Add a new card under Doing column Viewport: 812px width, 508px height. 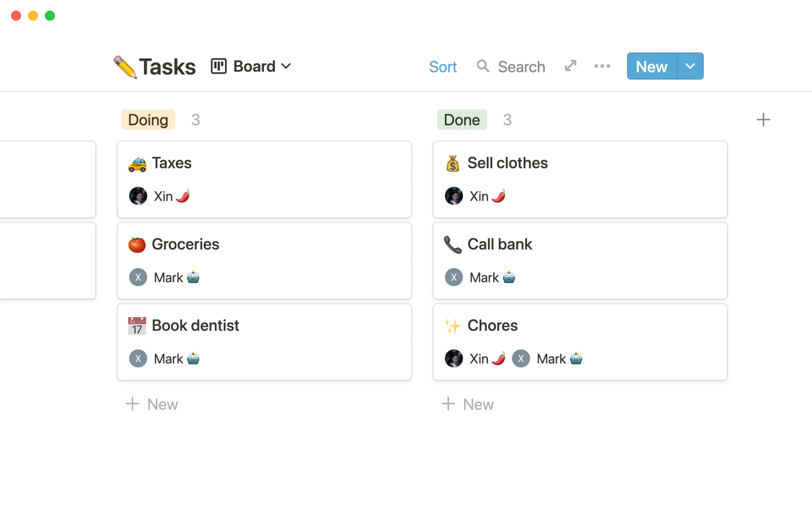tap(152, 404)
